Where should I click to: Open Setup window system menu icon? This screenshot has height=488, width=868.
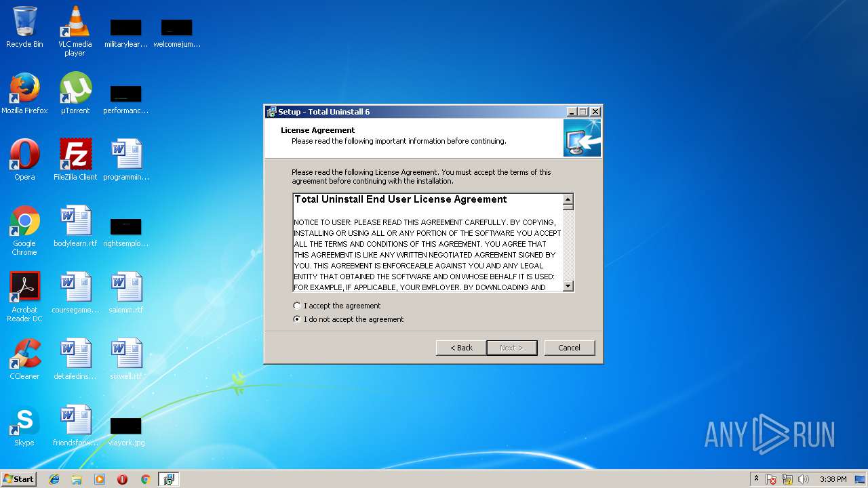coord(271,112)
